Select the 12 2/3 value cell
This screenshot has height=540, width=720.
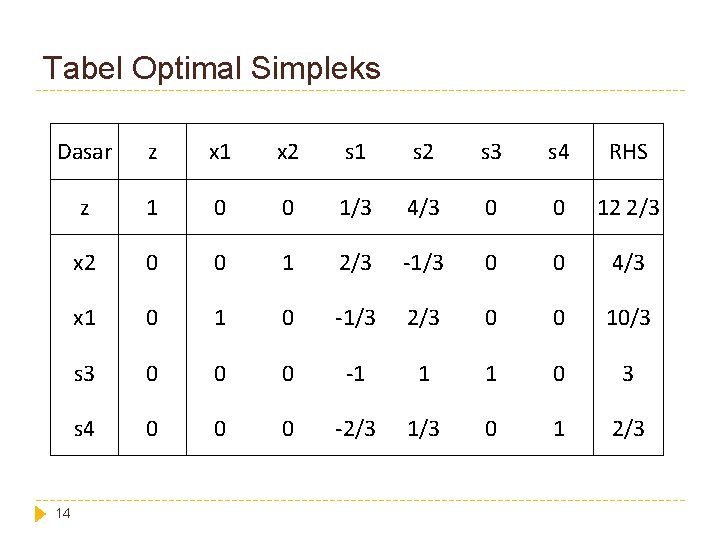coord(628,208)
